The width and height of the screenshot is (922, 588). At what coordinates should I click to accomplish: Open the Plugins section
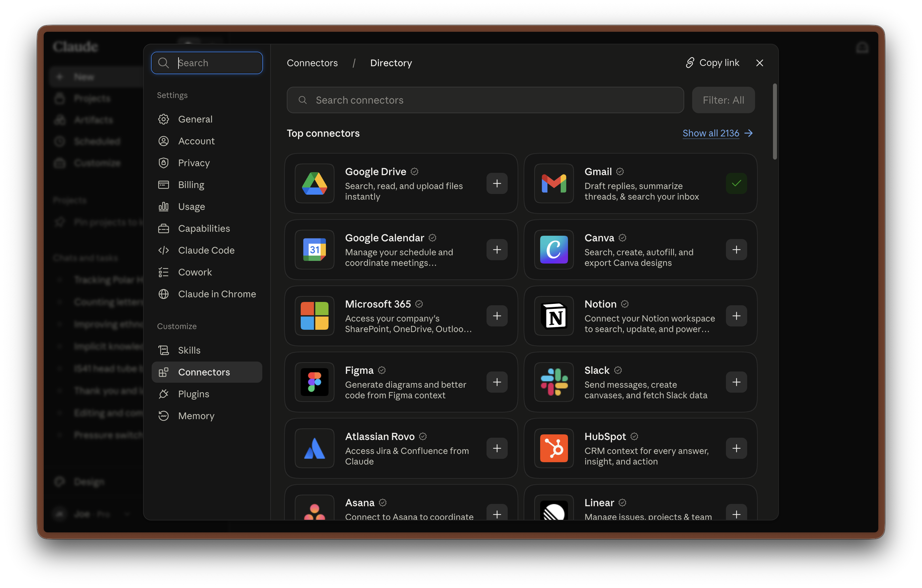click(x=207, y=394)
